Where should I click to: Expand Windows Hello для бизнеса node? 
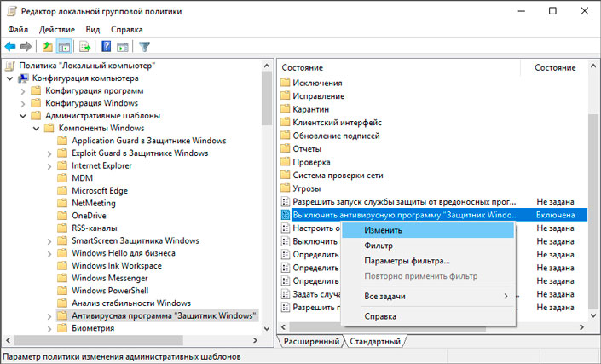click(49, 254)
